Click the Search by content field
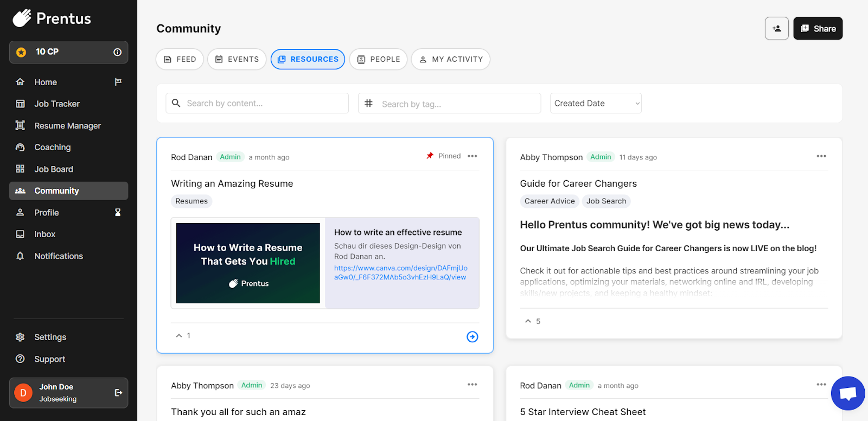The image size is (868, 421). click(257, 103)
